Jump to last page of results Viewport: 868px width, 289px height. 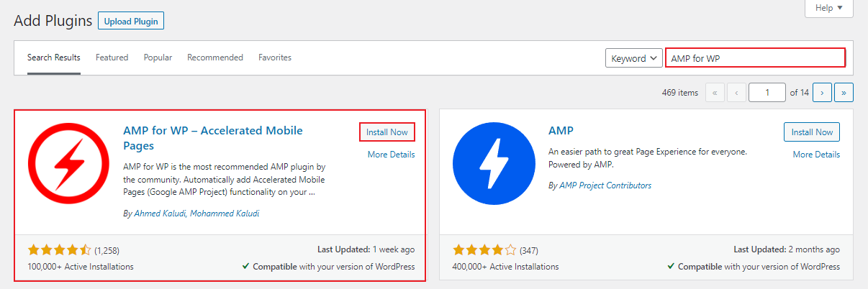pyautogui.click(x=844, y=93)
